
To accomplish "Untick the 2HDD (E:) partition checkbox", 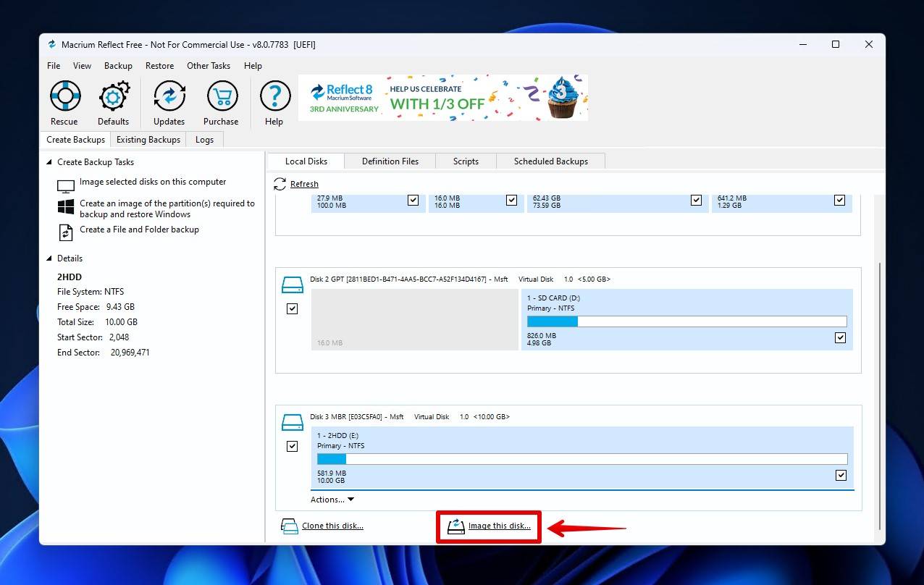I will (840, 475).
